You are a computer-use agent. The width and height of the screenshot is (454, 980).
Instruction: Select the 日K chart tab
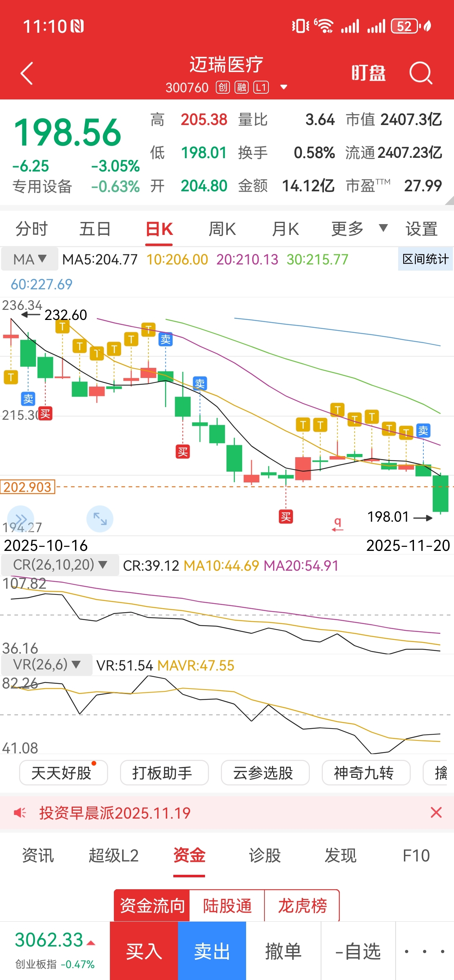pyautogui.click(x=160, y=229)
